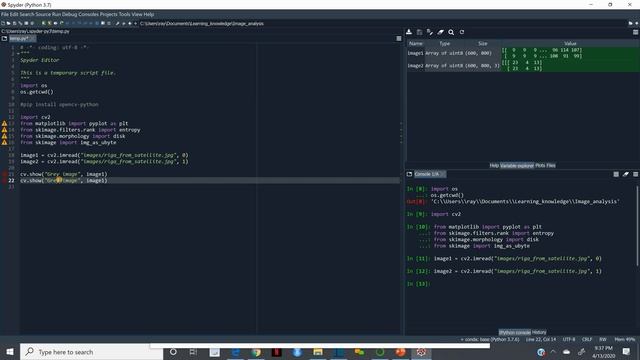This screenshot has width=640, height=360.
Task: Switch to the Plots tab
Action: click(540, 165)
